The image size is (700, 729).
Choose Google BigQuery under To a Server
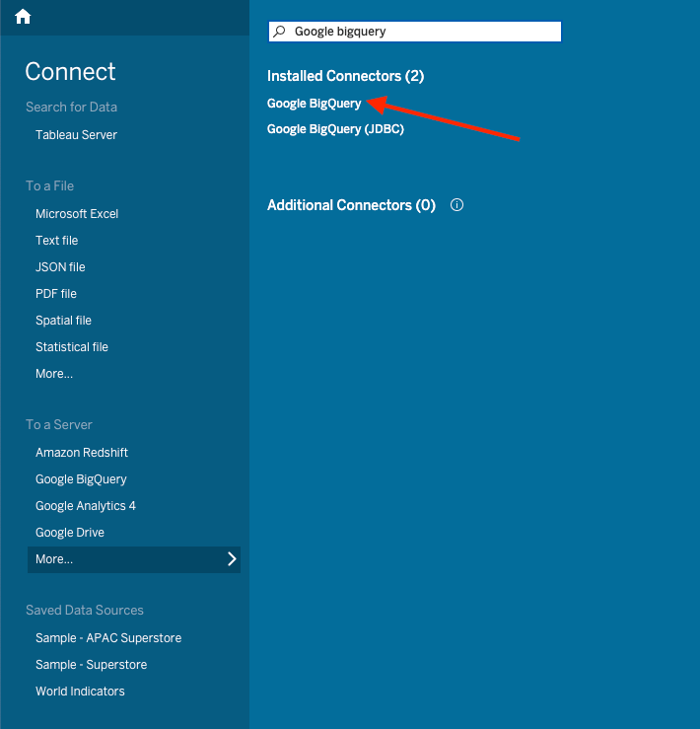(82, 479)
